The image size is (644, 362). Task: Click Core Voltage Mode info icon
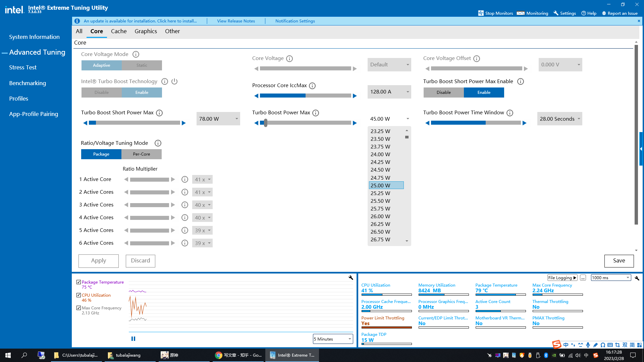tap(136, 54)
